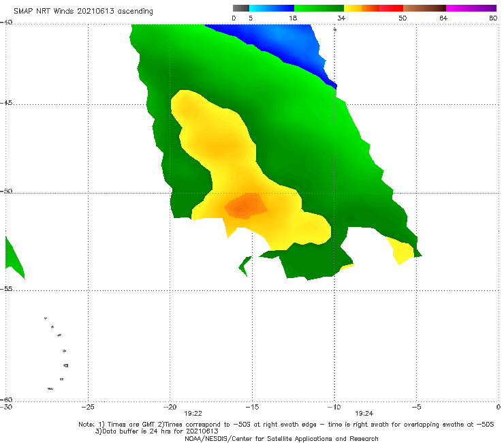Click the red colorbar segment before 50
The height and width of the screenshot is (443, 504).
391,8
